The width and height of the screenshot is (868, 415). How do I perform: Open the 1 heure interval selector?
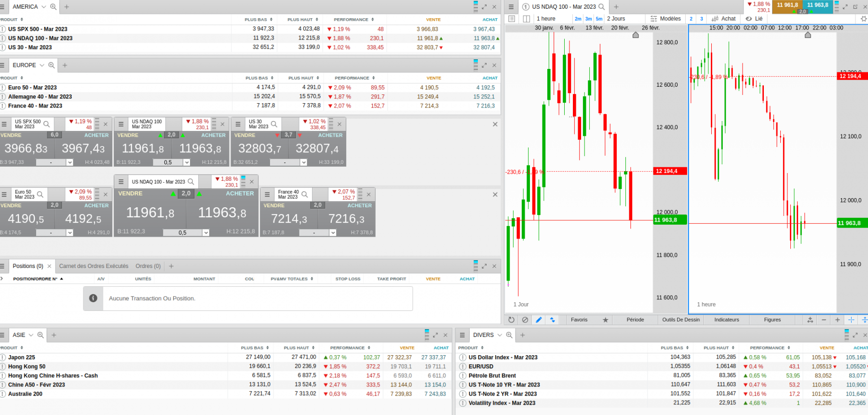552,19
